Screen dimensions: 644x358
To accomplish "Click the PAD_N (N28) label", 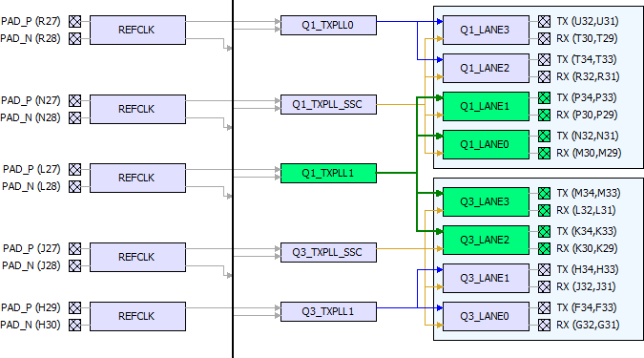I will tap(31, 118).
